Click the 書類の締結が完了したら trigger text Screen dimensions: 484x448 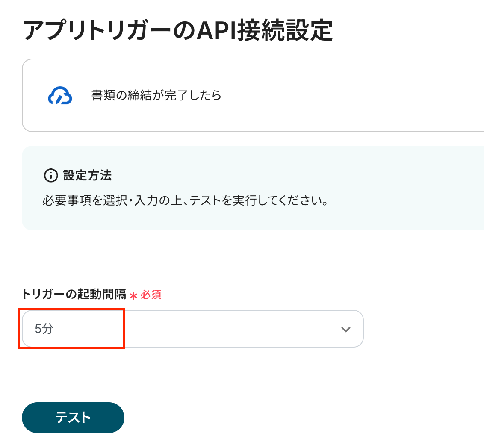(x=156, y=95)
